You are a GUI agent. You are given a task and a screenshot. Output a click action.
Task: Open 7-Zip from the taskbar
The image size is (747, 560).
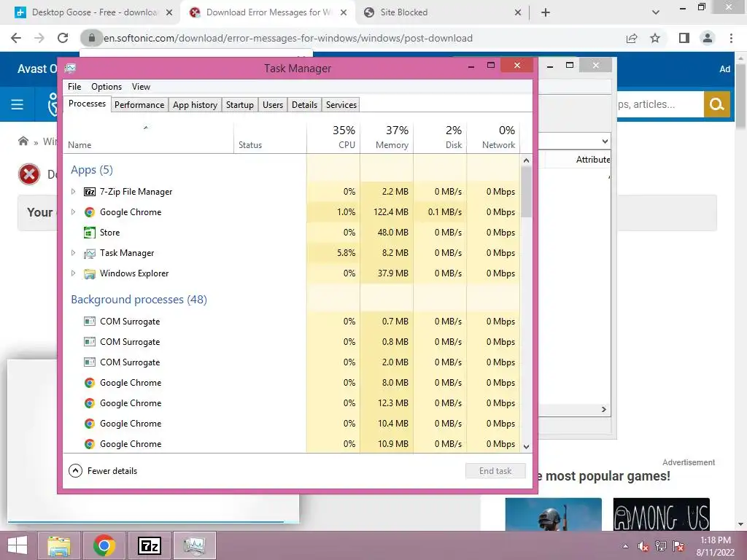(149, 545)
